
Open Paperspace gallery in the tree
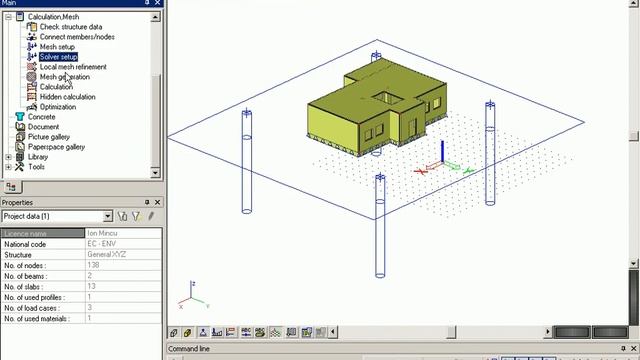click(x=56, y=147)
